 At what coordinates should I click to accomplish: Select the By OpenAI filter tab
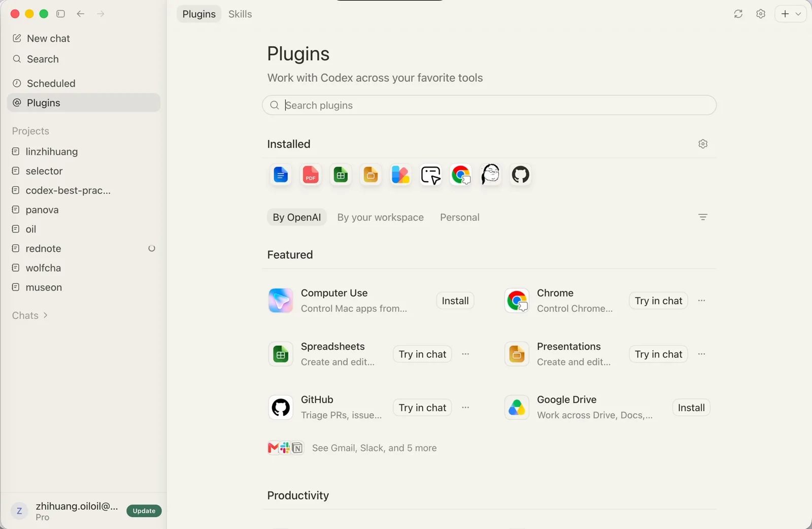pyautogui.click(x=297, y=217)
